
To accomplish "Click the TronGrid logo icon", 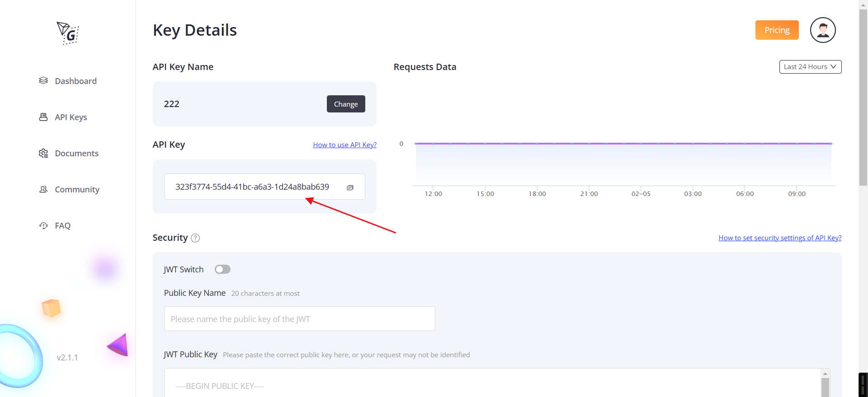I will (x=68, y=33).
